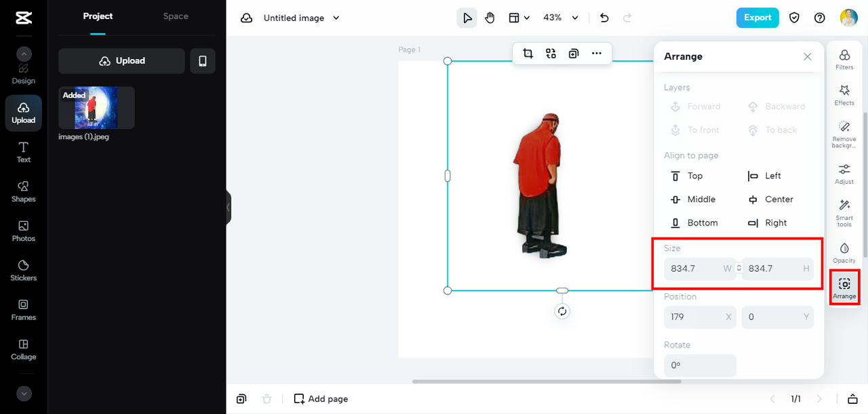Click the shield privacy icon
868x414 pixels.
(x=794, y=18)
